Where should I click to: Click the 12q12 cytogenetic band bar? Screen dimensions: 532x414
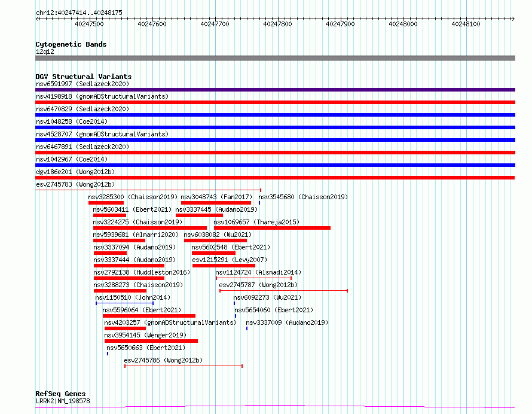coord(275,58)
